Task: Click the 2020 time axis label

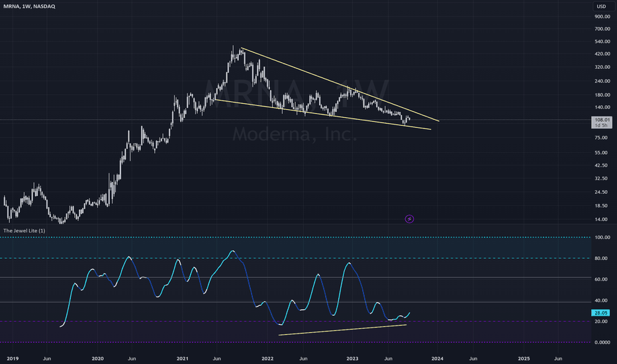Action: coord(97,359)
